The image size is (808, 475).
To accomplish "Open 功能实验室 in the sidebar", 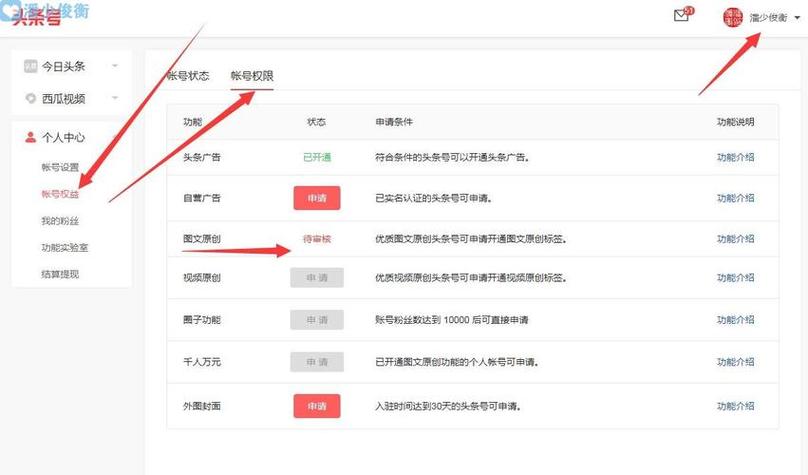I will (65, 248).
